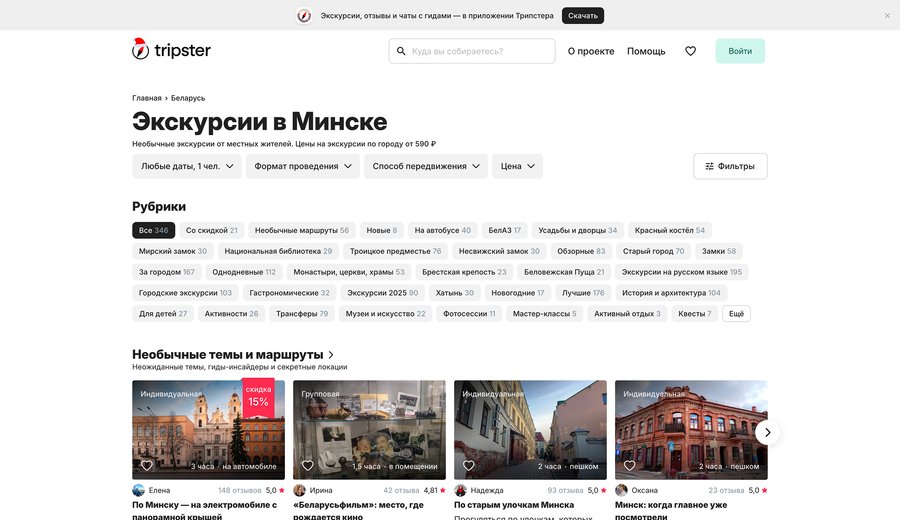Go to «Главная» breadcrumb

(x=146, y=98)
